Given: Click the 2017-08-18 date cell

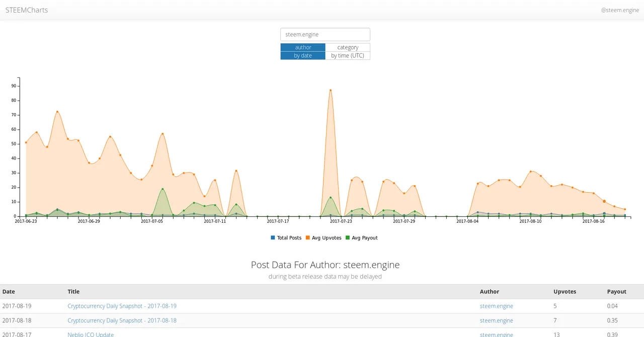Looking at the screenshot, I should coord(17,320).
